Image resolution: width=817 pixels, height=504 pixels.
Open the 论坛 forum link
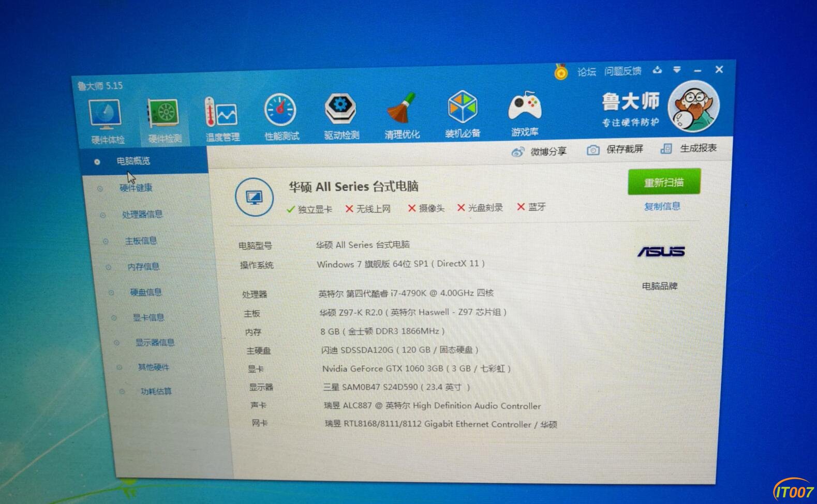point(587,72)
